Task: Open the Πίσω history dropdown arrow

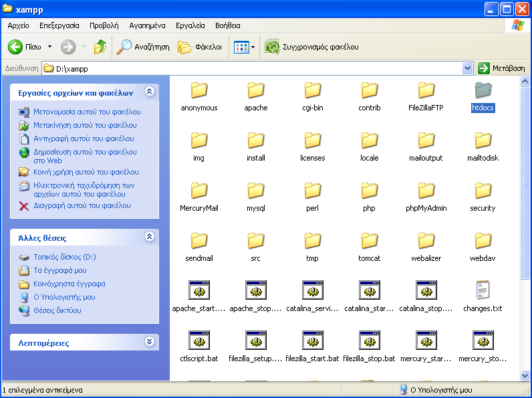Action: coord(50,47)
